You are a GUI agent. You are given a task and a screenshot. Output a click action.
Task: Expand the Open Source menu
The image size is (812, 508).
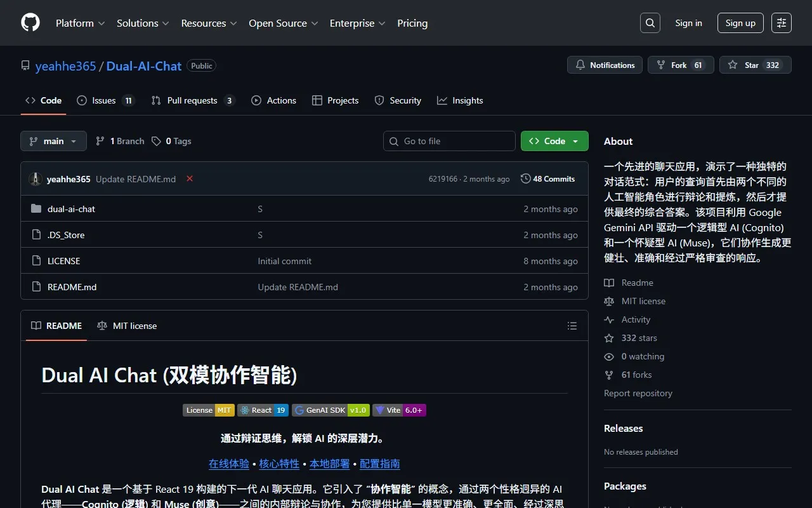pos(283,23)
